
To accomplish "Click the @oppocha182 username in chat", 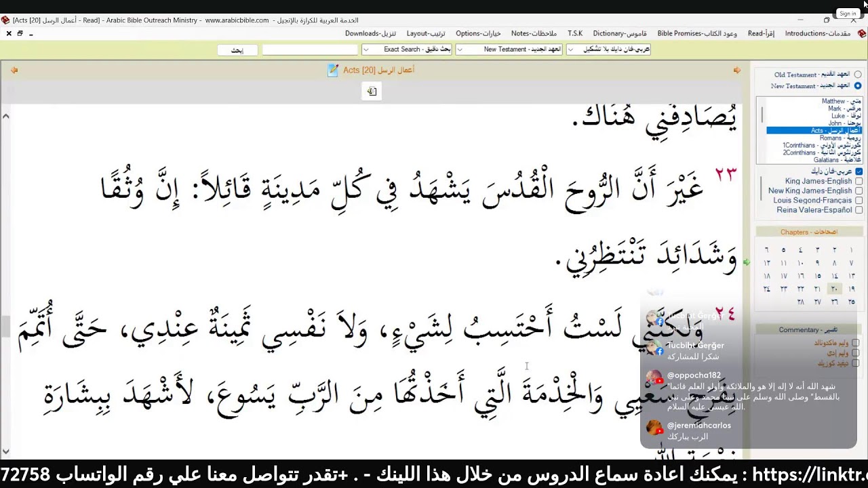I will [x=694, y=375].
